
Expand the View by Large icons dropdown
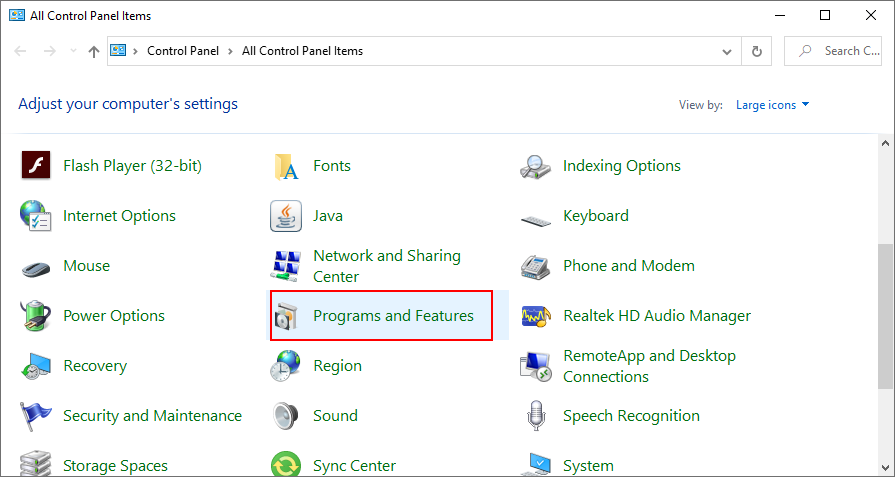point(772,105)
